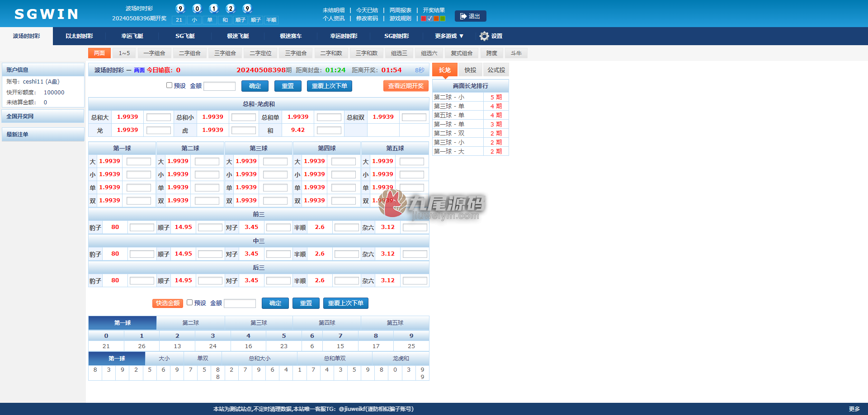
Task: Click the 退出 logout icon button
Action: coord(470,16)
